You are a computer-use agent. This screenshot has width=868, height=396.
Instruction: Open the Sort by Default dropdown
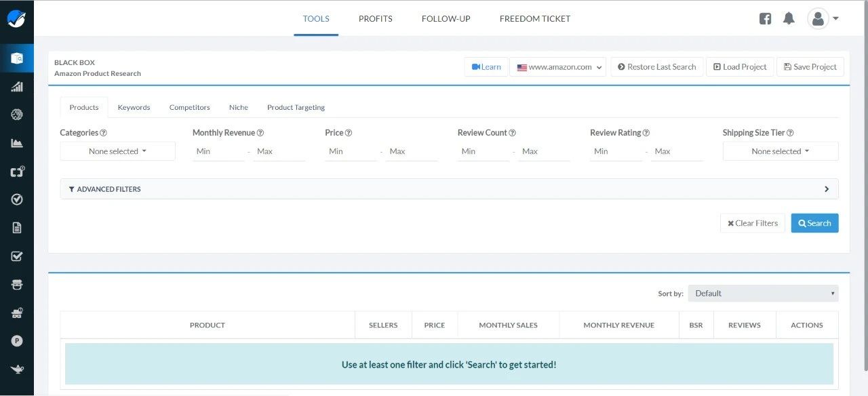click(763, 294)
